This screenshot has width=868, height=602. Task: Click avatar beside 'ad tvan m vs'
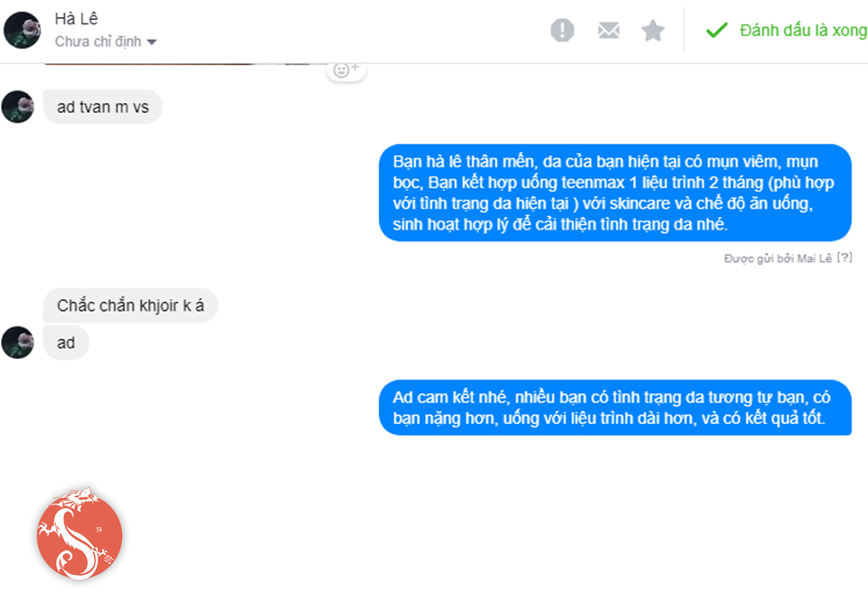pyautogui.click(x=18, y=107)
